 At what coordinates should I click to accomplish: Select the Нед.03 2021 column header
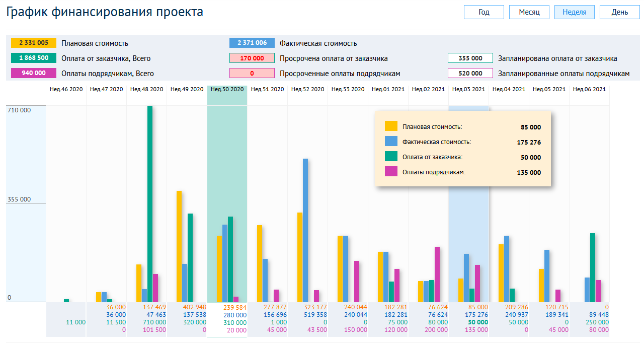click(469, 89)
